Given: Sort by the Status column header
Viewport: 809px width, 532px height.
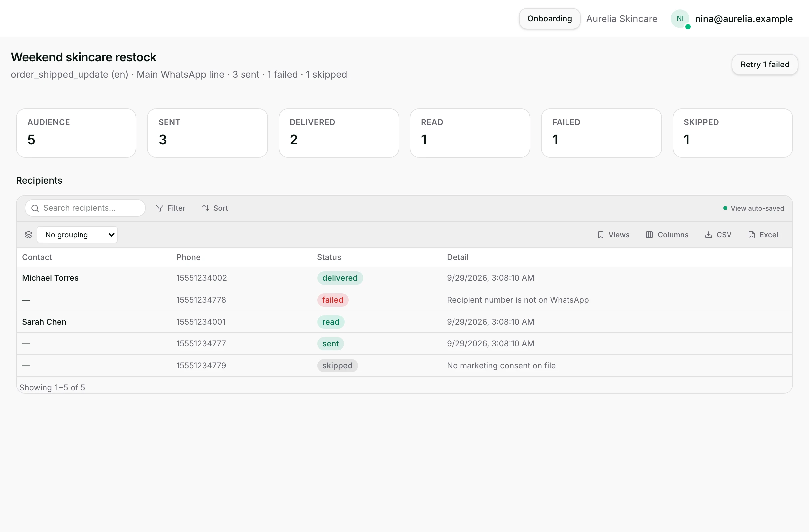Looking at the screenshot, I should tap(329, 257).
